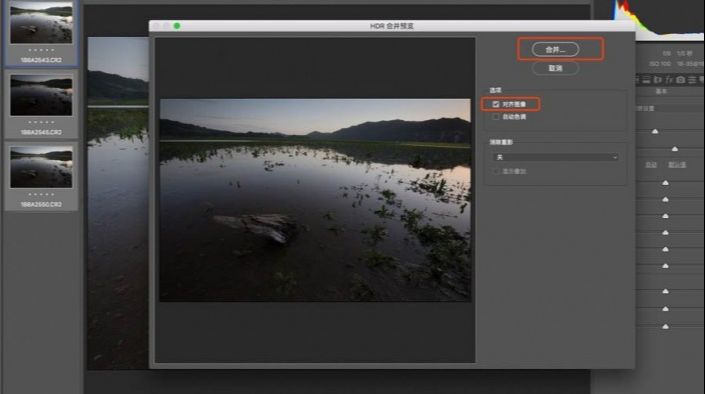Open the Presets panel tab icon
Viewport: 705px width, 394px height.
pos(692,80)
